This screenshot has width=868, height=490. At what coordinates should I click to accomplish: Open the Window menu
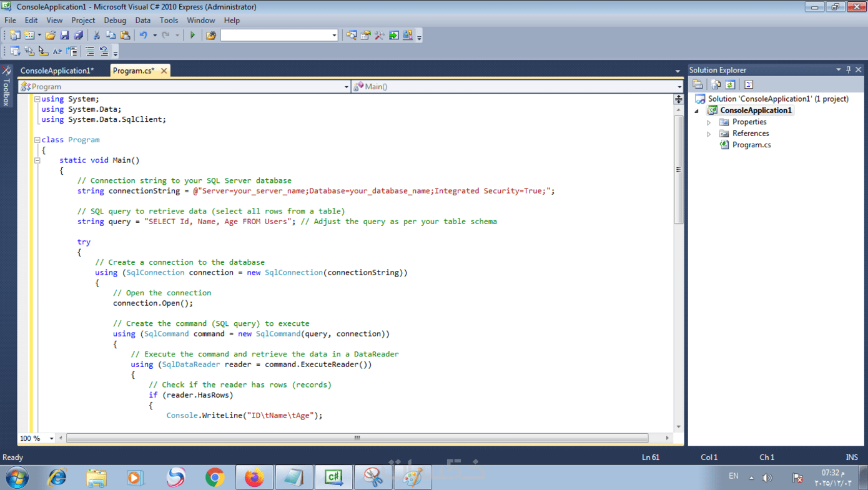point(201,20)
